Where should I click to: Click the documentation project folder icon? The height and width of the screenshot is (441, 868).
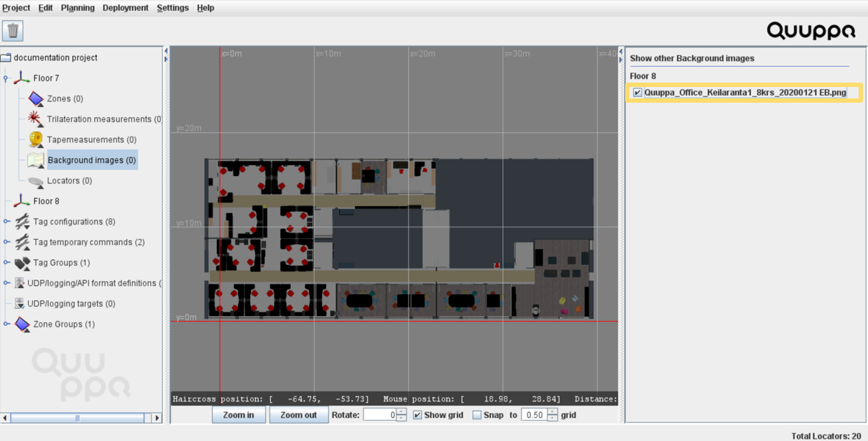click(x=6, y=57)
